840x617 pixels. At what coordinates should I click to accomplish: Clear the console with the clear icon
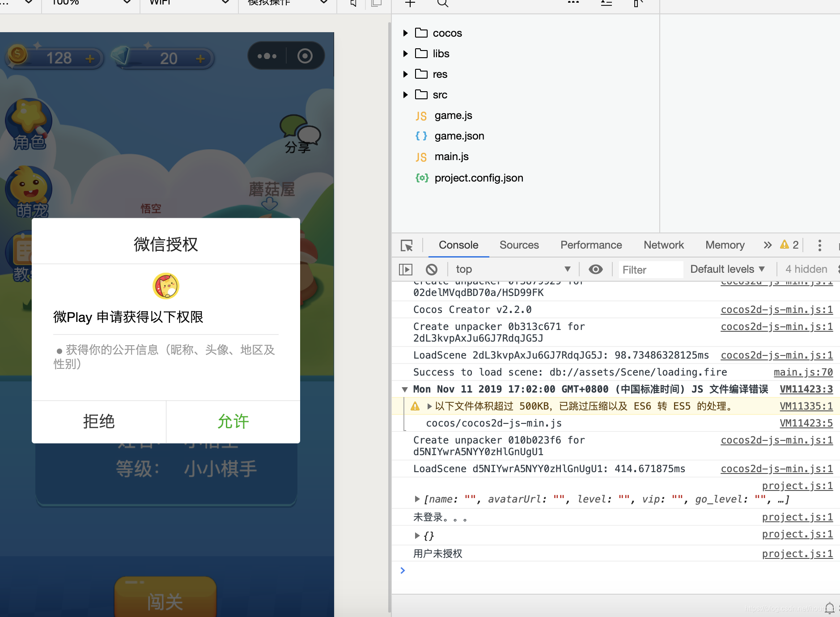point(431,269)
